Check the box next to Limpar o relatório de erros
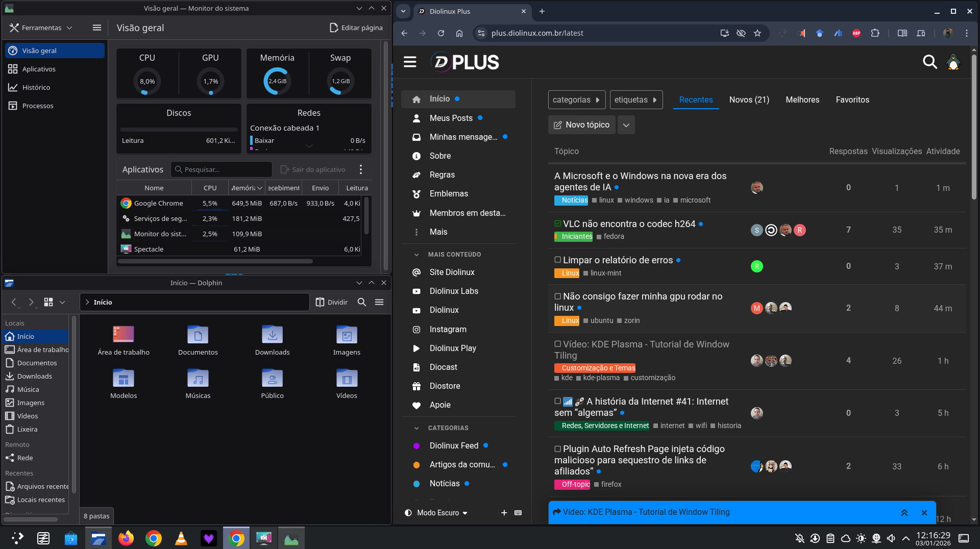The image size is (980, 549). [x=558, y=260]
